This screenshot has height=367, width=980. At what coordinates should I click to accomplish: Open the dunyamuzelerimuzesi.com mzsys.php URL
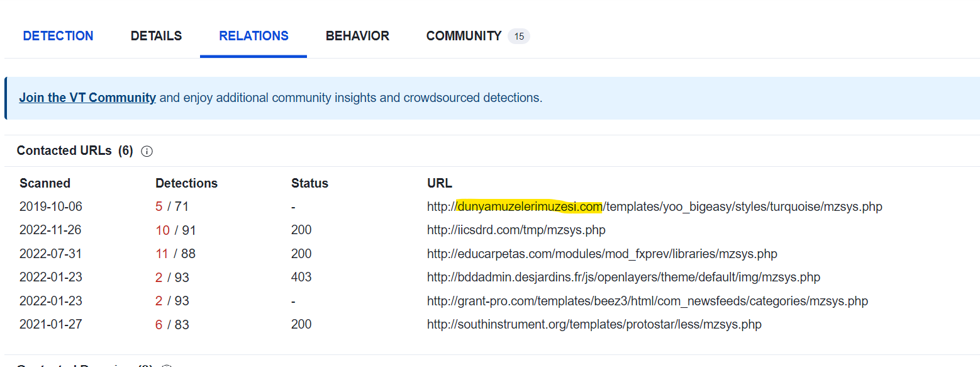(x=654, y=206)
